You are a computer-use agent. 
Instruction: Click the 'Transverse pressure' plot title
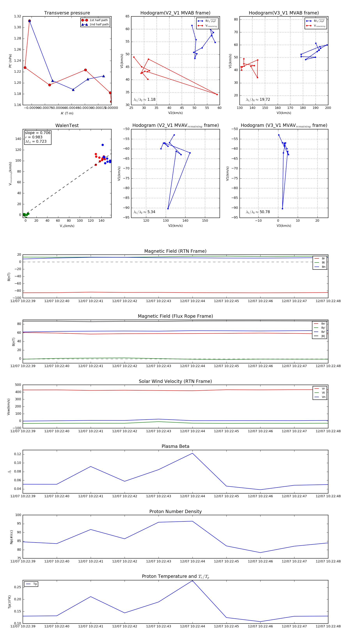tap(67, 13)
